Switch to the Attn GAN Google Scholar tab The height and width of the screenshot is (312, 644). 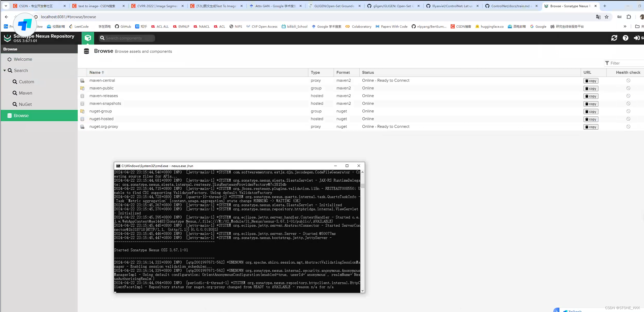tap(275, 6)
